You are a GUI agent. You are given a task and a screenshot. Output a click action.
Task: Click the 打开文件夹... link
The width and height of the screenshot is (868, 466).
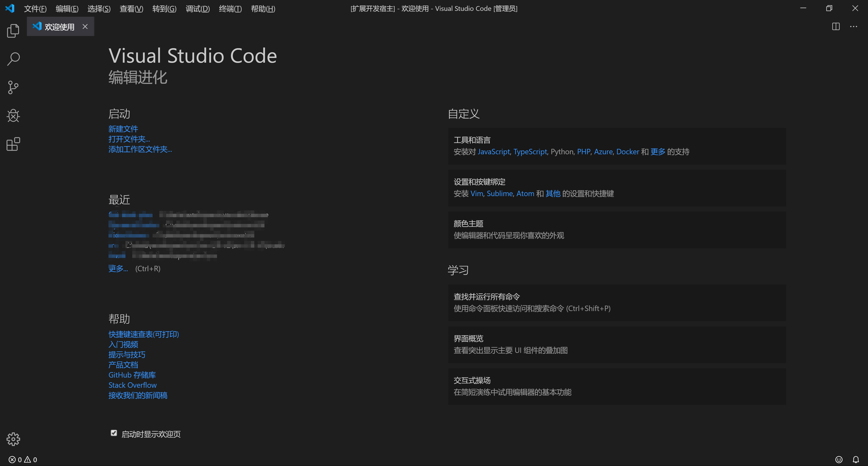pyautogui.click(x=129, y=139)
